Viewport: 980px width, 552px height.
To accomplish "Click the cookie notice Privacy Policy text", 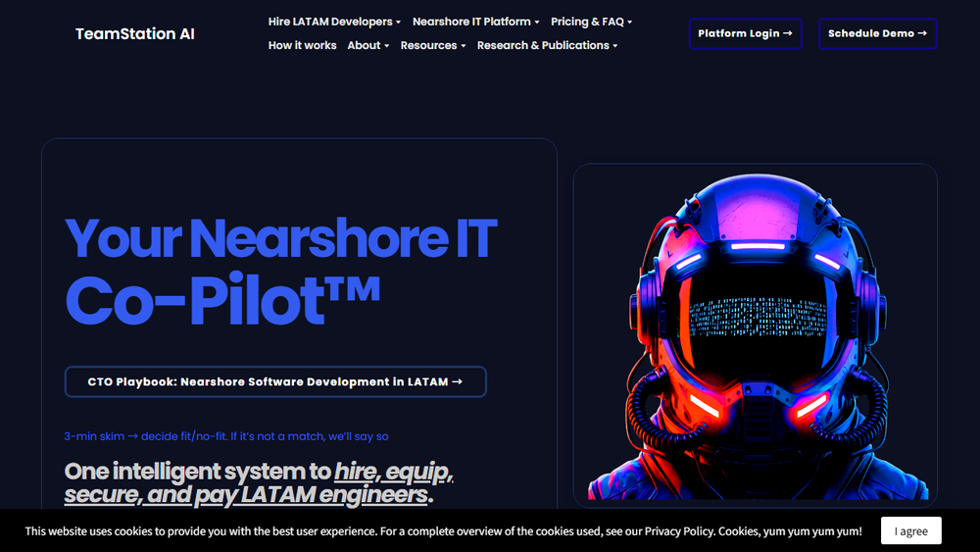I will coord(679,531).
